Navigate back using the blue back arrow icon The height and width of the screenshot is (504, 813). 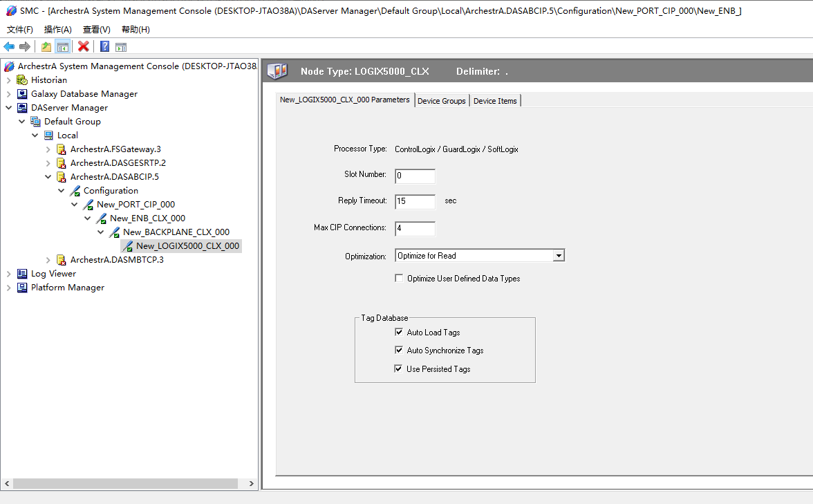coord(8,46)
